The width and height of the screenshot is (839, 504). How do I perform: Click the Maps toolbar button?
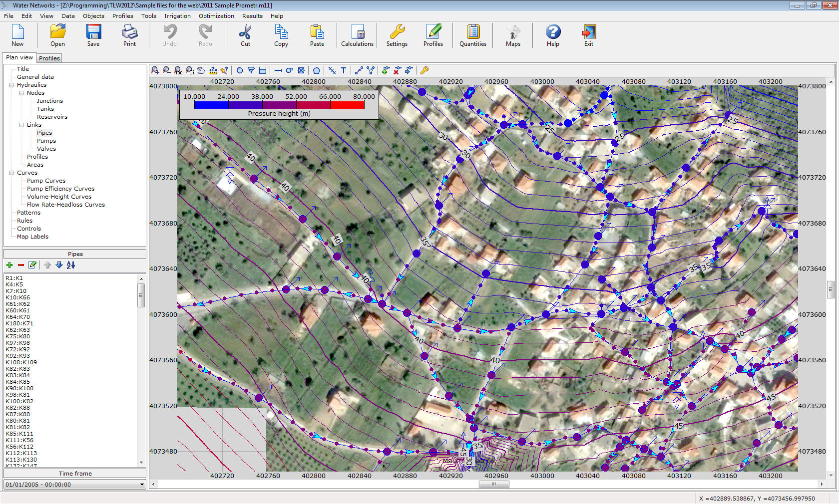[513, 35]
